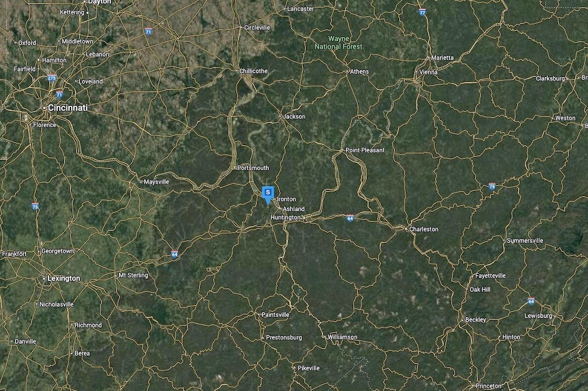Click the I-75 highway shield
This screenshot has height=391, width=588.
point(35,207)
